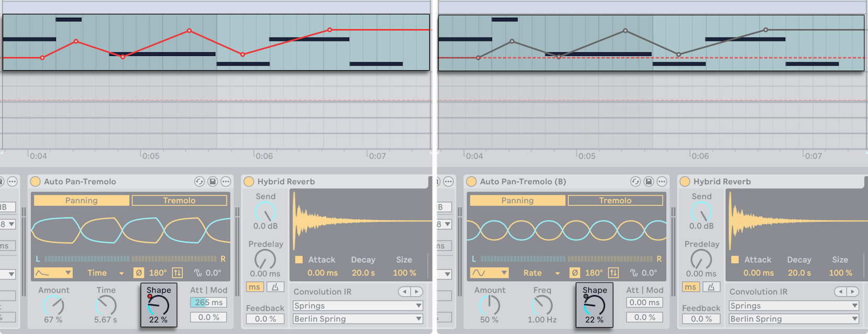Viewport: 868px width, 334px height.
Task: Click save preset icon in Auto Pan-Tremolo (B)
Action: coord(648,182)
